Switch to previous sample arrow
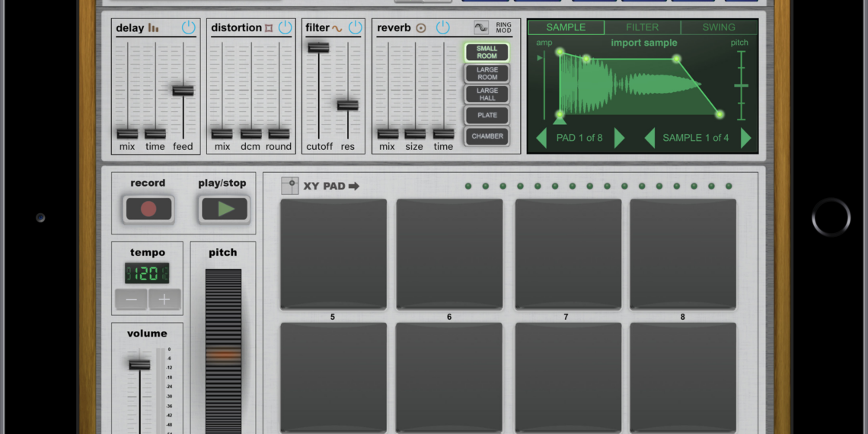The image size is (868, 434). 649,138
